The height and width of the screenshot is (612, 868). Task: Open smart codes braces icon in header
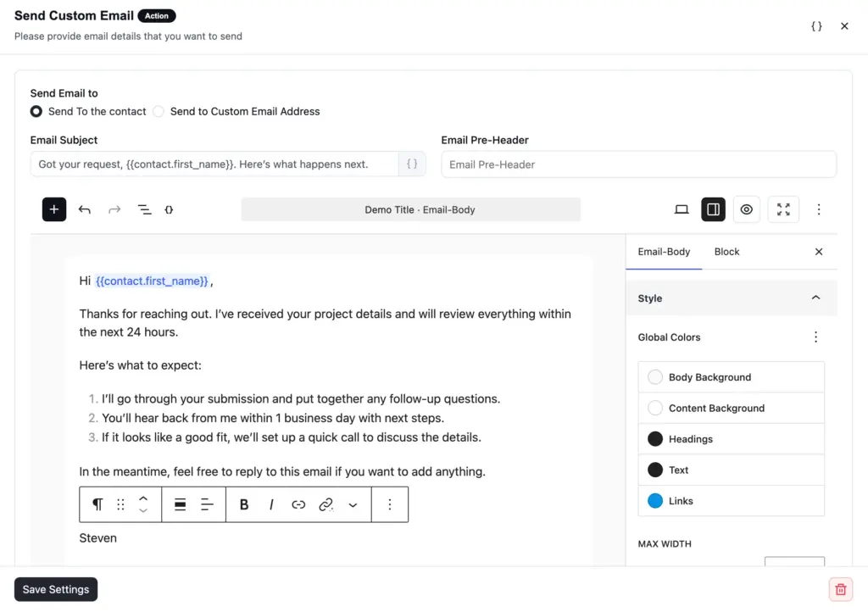pos(816,26)
